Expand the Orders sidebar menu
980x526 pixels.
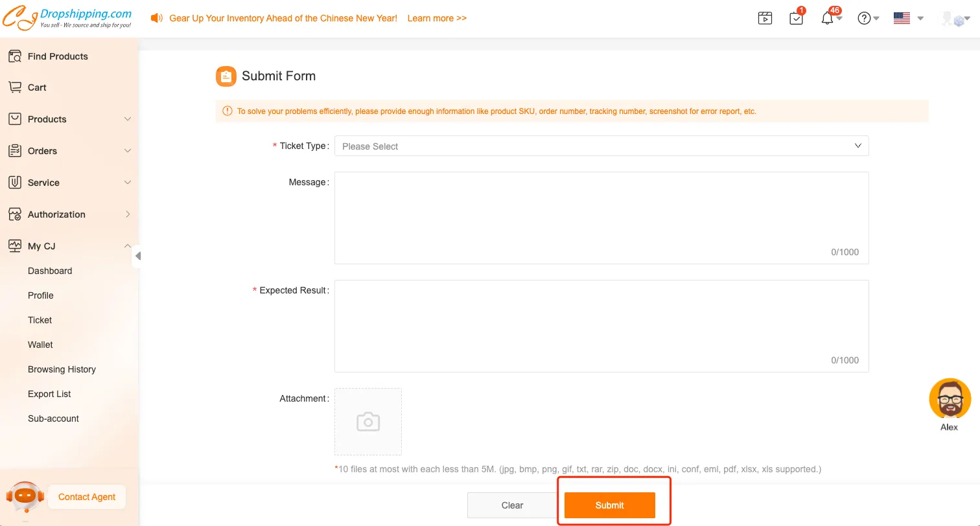pos(69,151)
